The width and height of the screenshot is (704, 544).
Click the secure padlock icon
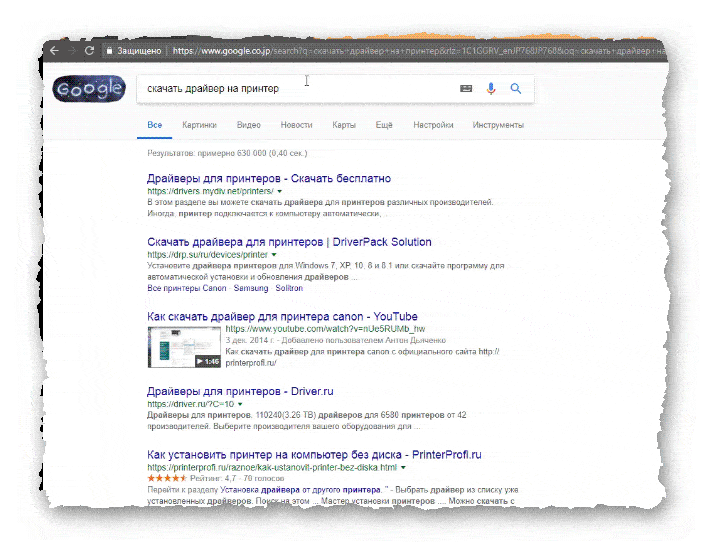tap(109, 51)
